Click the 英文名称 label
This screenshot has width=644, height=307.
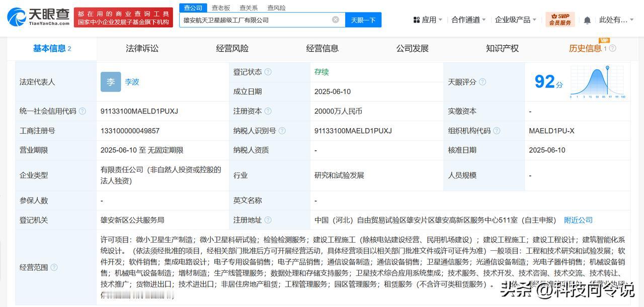click(x=248, y=200)
